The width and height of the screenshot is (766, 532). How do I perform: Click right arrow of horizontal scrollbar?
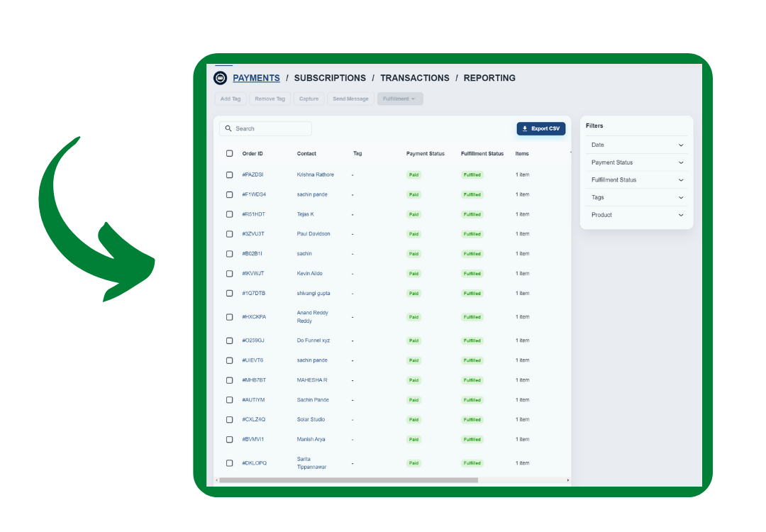[568, 480]
